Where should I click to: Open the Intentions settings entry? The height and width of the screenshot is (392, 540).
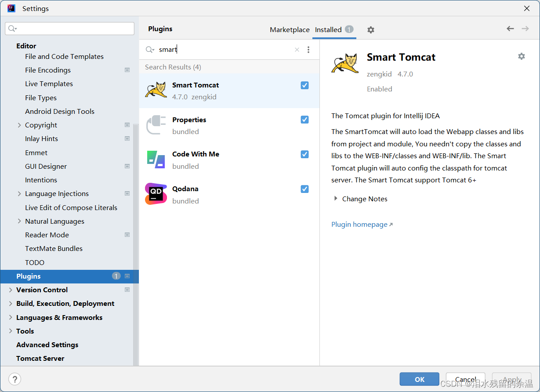(x=41, y=180)
